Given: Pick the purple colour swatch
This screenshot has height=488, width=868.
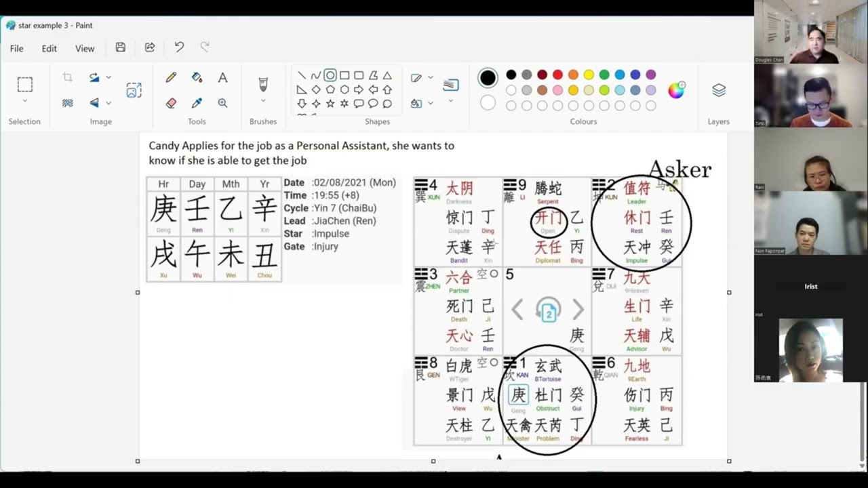Looking at the screenshot, I should coord(651,75).
